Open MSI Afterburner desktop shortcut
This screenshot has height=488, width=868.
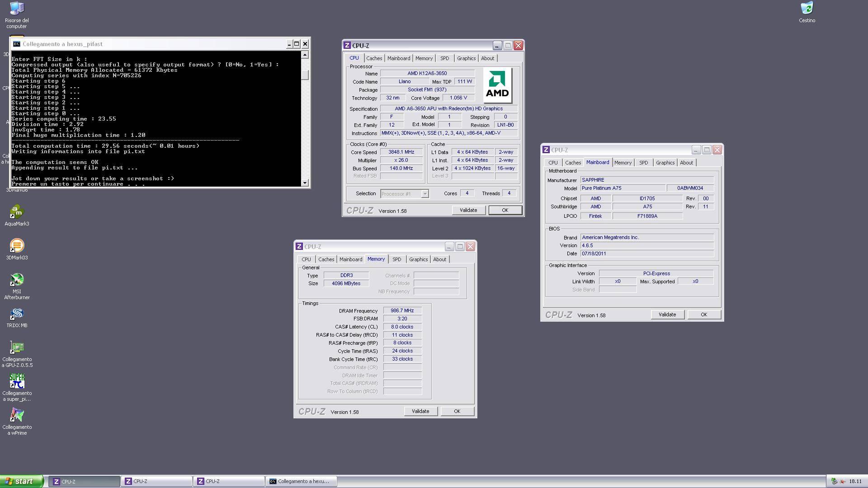17,286
